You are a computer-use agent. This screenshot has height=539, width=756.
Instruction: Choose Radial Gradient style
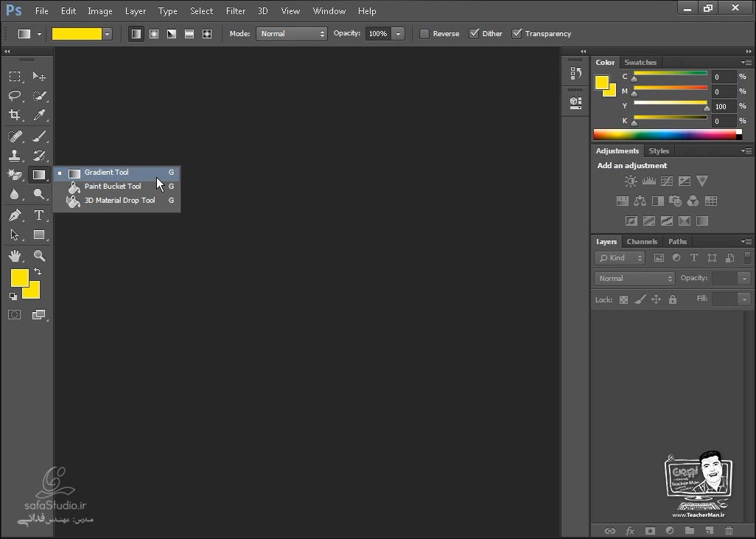(x=154, y=34)
